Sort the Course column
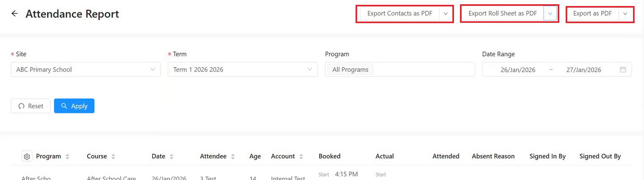This screenshot has width=644, height=180. tap(113, 157)
